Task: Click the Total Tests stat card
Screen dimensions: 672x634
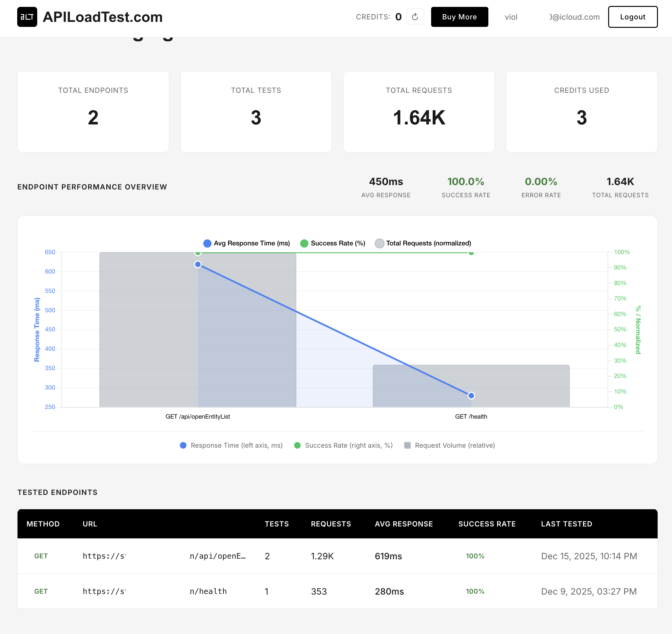Action: click(x=256, y=112)
